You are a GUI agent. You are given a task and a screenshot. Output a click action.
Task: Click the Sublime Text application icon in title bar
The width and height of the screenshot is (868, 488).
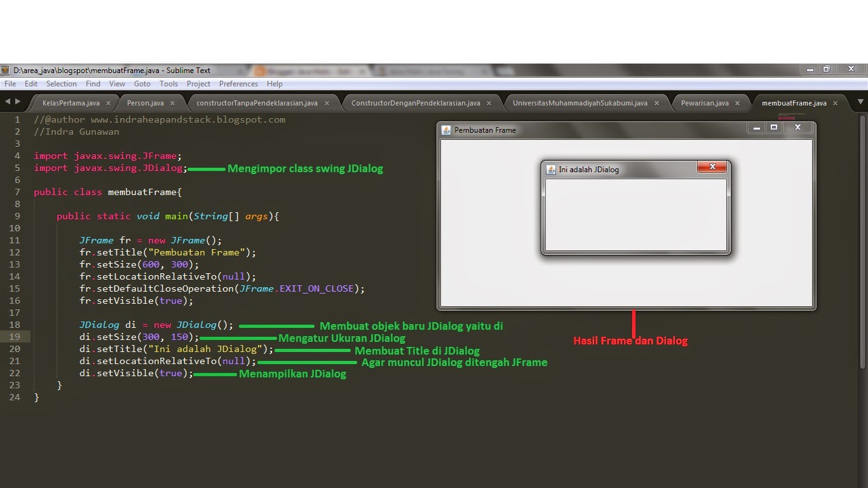coord(5,70)
